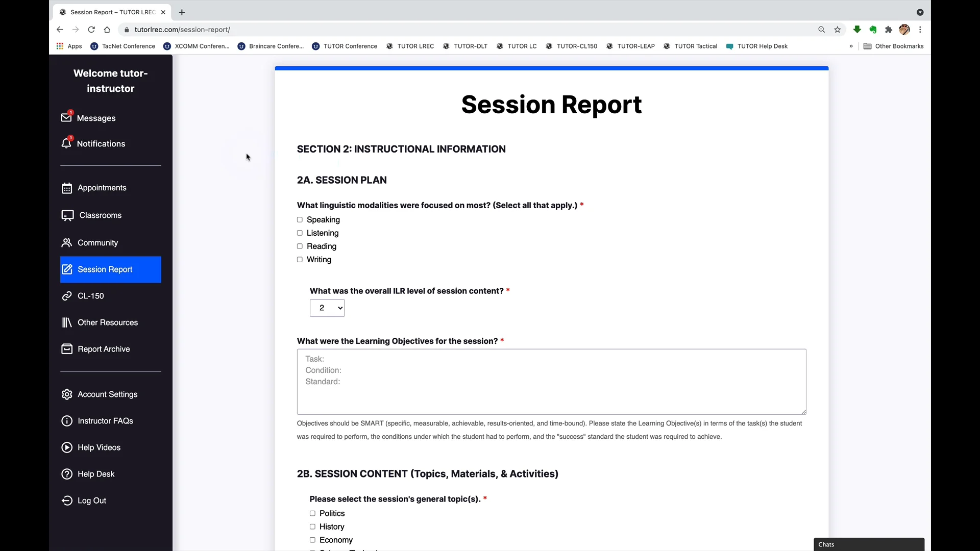Open TUTOR Help Desk bookmark
The height and width of the screenshot is (551, 980).
(x=757, y=46)
